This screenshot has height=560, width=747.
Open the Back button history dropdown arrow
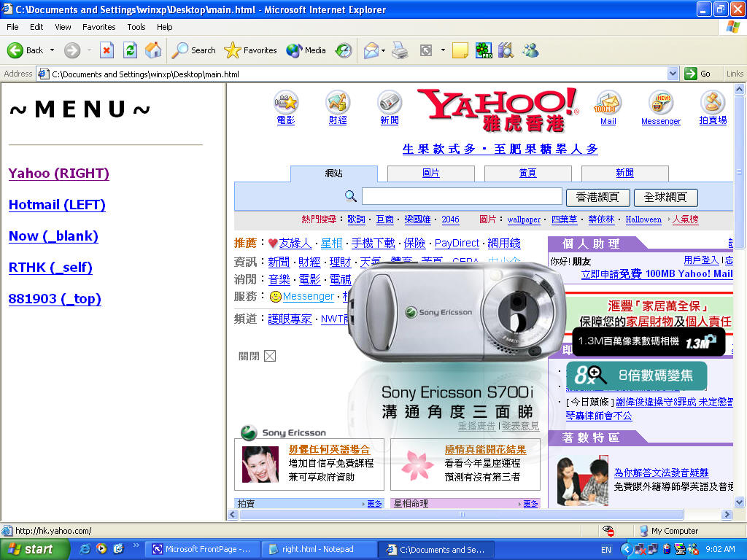click(x=52, y=50)
